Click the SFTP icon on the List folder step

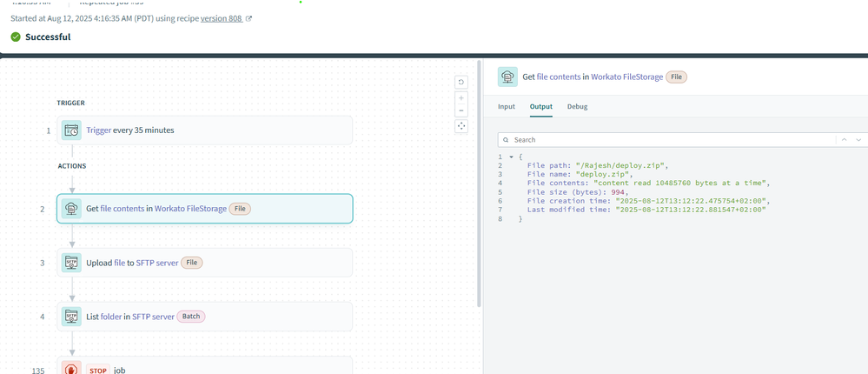(x=71, y=317)
